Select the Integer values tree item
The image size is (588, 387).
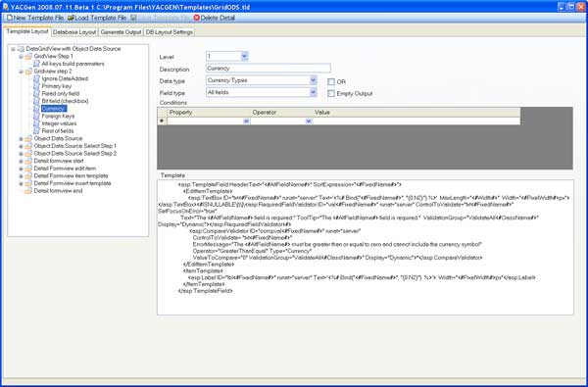point(59,123)
